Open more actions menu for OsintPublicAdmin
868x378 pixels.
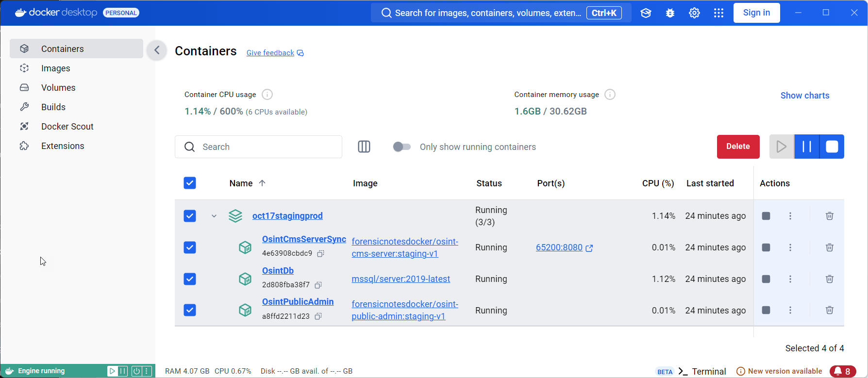pyautogui.click(x=790, y=310)
